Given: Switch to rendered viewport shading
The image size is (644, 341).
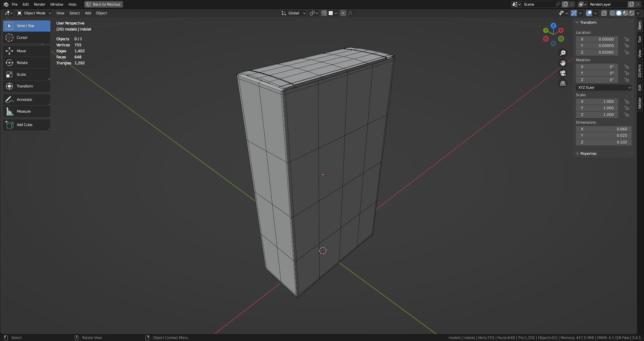Looking at the screenshot, I should pos(632,13).
